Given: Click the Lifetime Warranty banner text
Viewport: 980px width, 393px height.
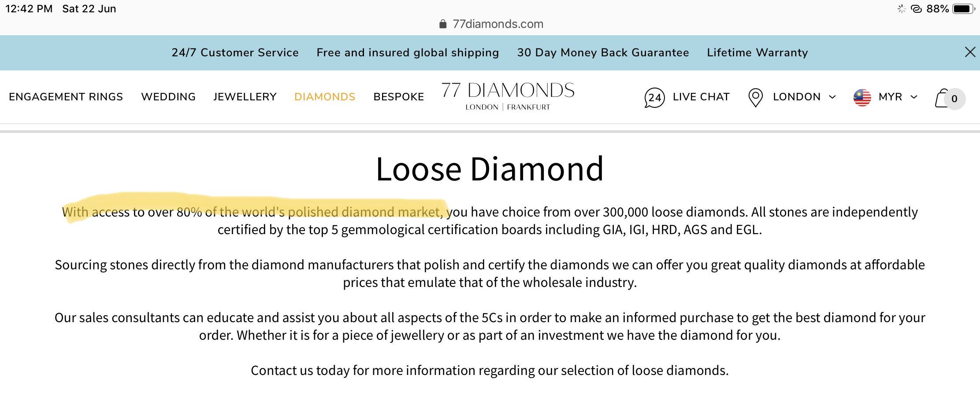Looking at the screenshot, I should 757,52.
